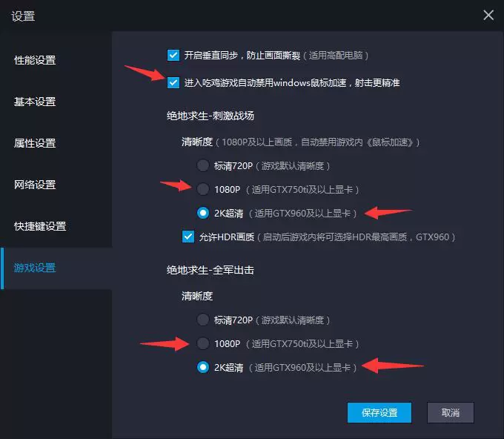Select the 游戏设置 sidebar tab
This screenshot has height=439, width=504.
pyautogui.click(x=35, y=268)
